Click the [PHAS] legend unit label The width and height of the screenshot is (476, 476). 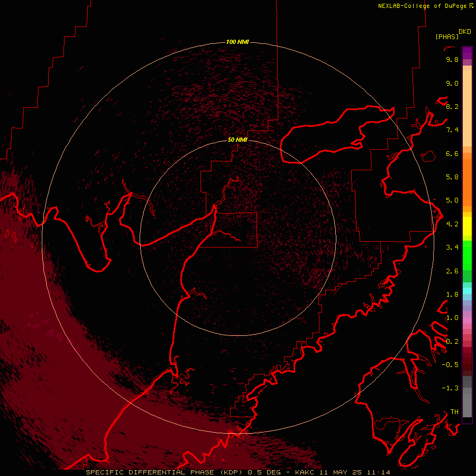pos(447,36)
